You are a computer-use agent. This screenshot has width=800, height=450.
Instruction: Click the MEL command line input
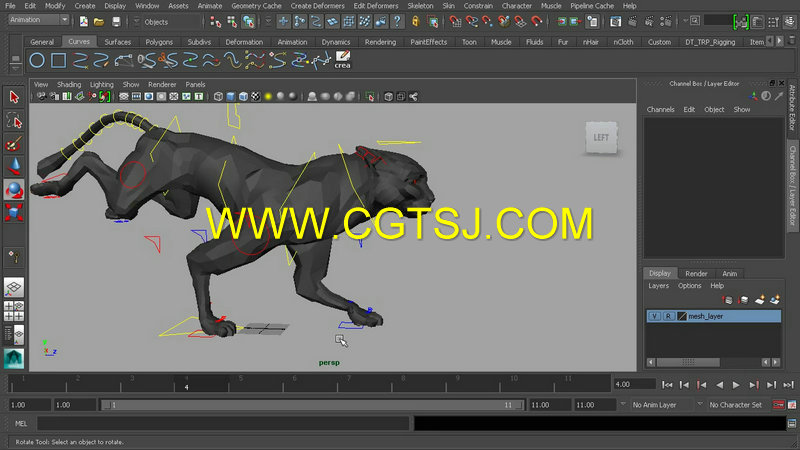(223, 423)
